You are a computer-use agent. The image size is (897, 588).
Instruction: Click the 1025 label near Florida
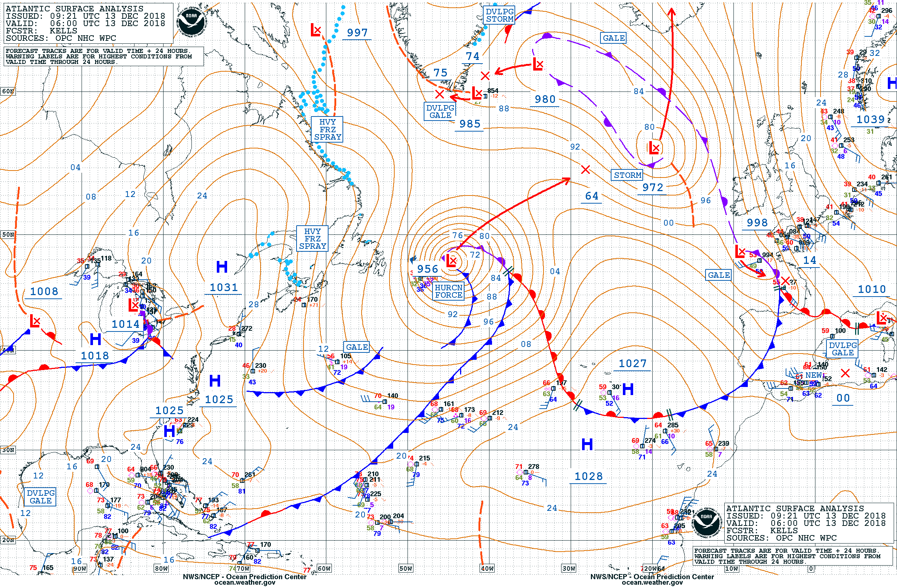pyautogui.click(x=170, y=410)
